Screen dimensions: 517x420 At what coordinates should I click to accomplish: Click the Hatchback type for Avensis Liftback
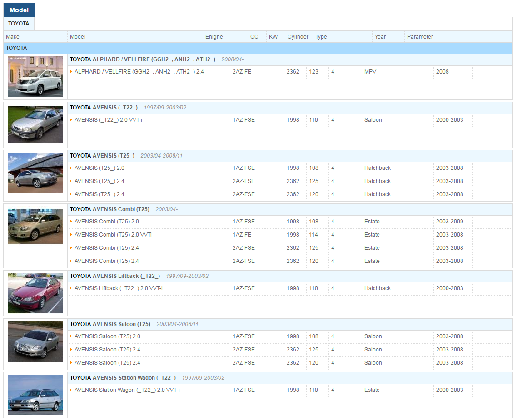tap(377, 288)
